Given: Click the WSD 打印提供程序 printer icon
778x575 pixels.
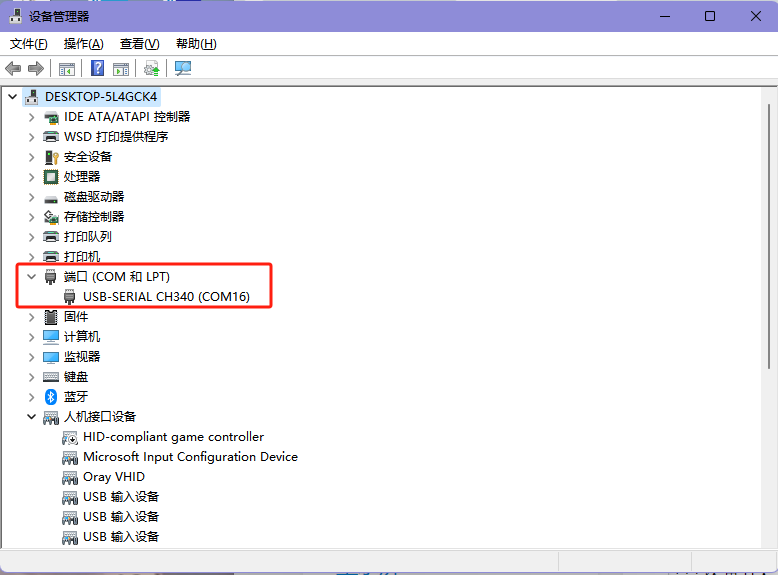Looking at the screenshot, I should 51,137.
